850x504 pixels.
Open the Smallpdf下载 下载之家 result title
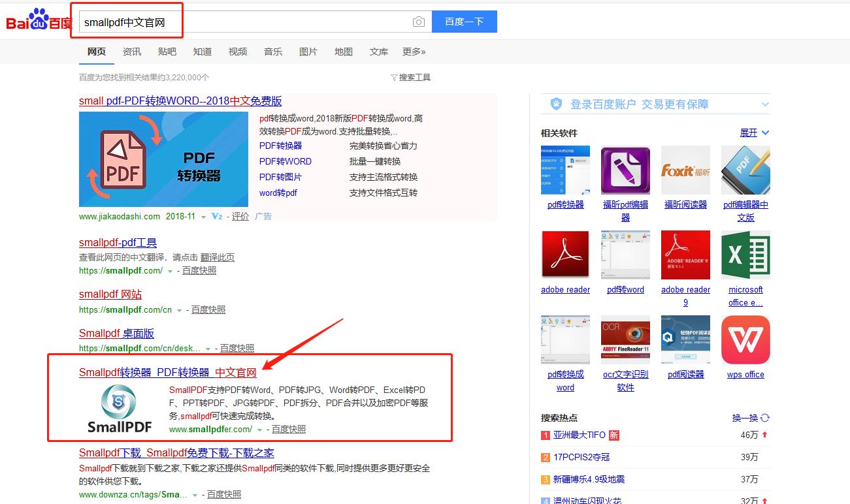coord(176,453)
